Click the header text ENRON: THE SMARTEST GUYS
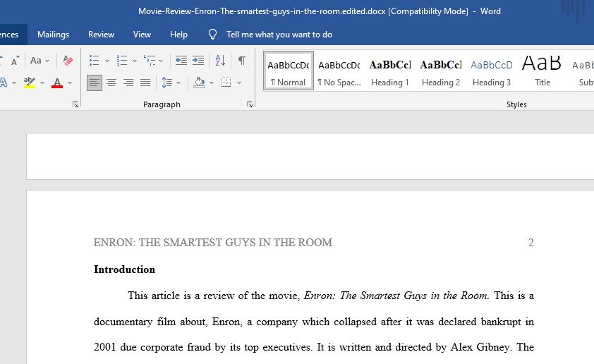 pos(213,243)
